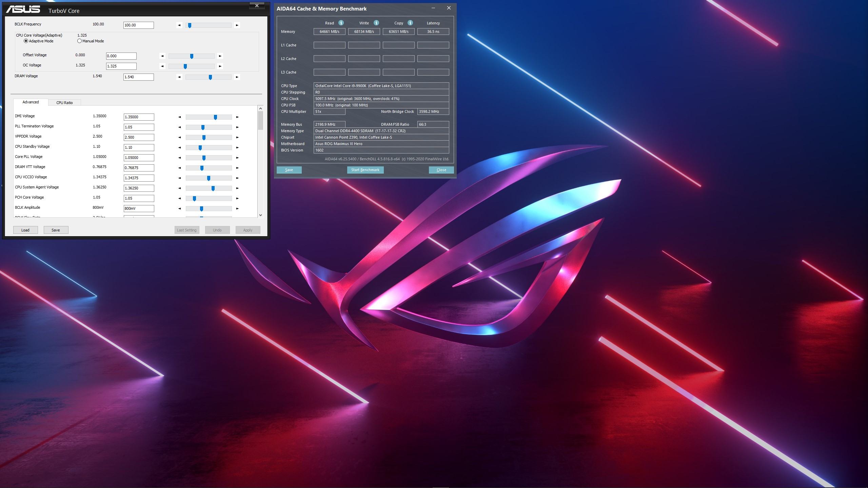Increase BCLK Frequency with right arrow
The image size is (868, 488).
(237, 25)
